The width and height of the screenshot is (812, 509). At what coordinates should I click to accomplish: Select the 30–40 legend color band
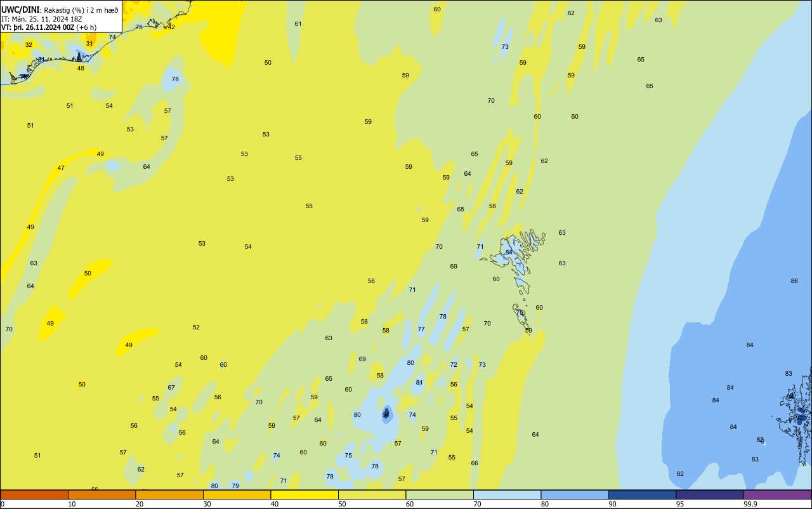[237, 494]
